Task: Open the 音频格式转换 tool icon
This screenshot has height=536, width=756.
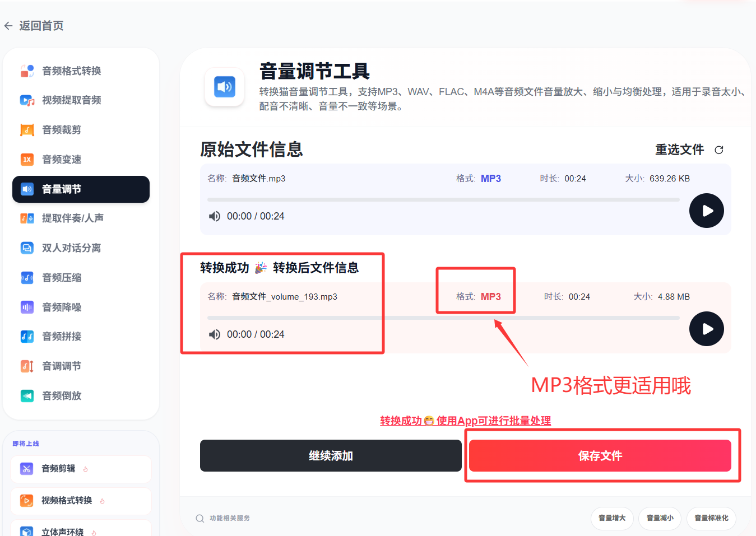Action: click(27, 71)
